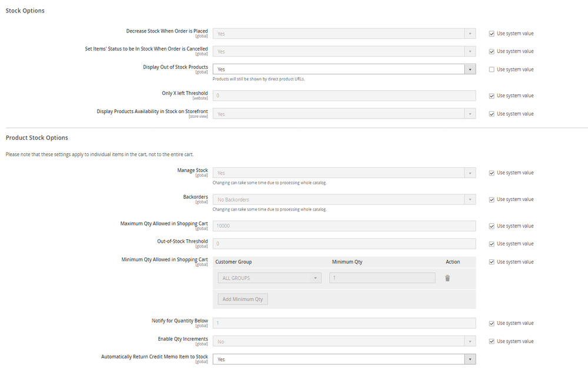588x373 pixels.
Task: Toggle system value for Enable Qty Increments
Action: pyautogui.click(x=491, y=341)
